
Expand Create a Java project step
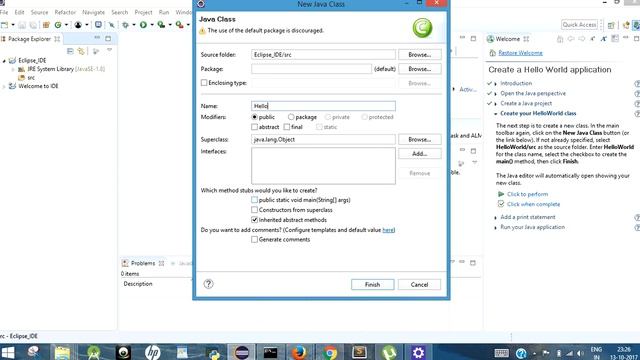tap(496, 104)
